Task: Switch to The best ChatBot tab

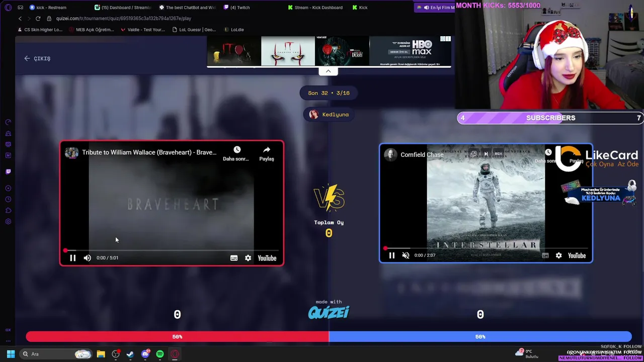Action: (x=187, y=8)
